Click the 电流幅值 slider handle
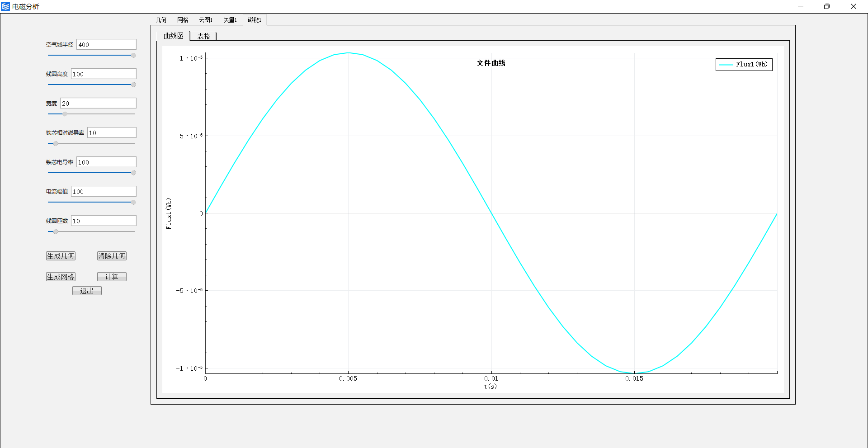Viewport: 868px width, 448px height. pyautogui.click(x=133, y=202)
